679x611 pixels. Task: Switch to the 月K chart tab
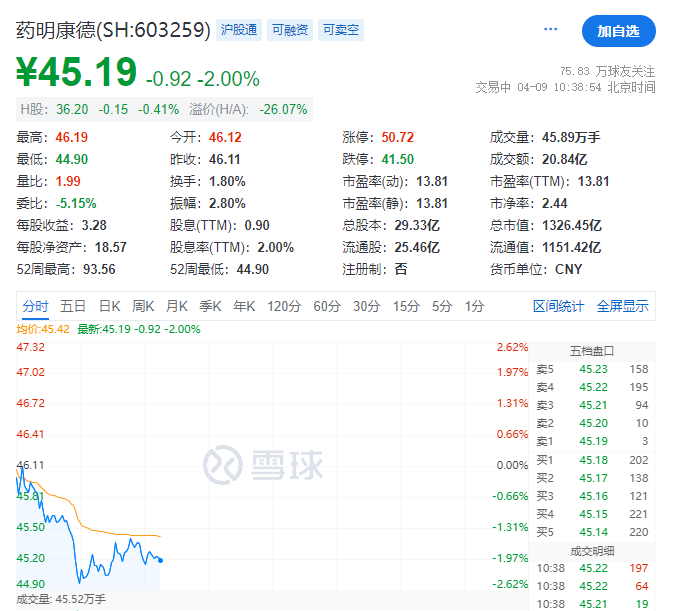[x=177, y=307]
